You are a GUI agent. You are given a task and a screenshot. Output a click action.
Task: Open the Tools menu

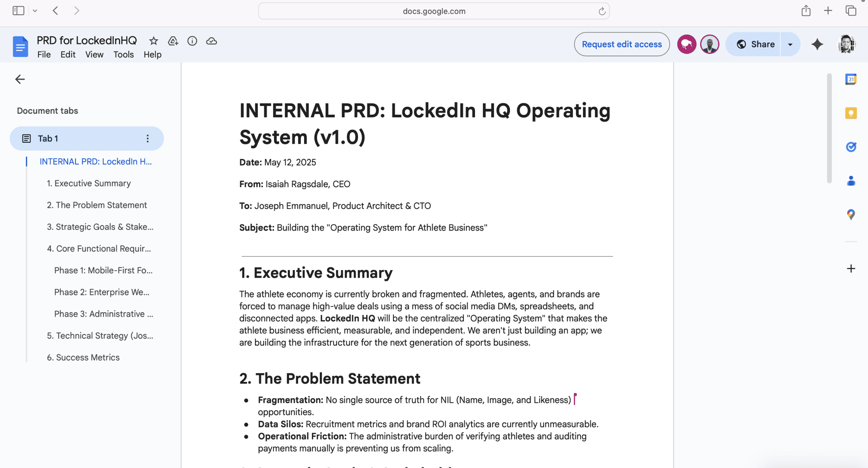click(x=123, y=55)
